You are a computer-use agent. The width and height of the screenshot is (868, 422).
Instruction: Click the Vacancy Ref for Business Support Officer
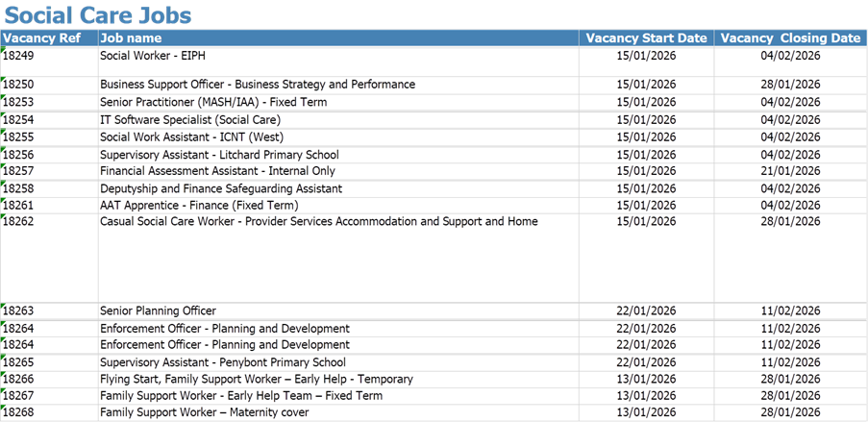click(21, 85)
